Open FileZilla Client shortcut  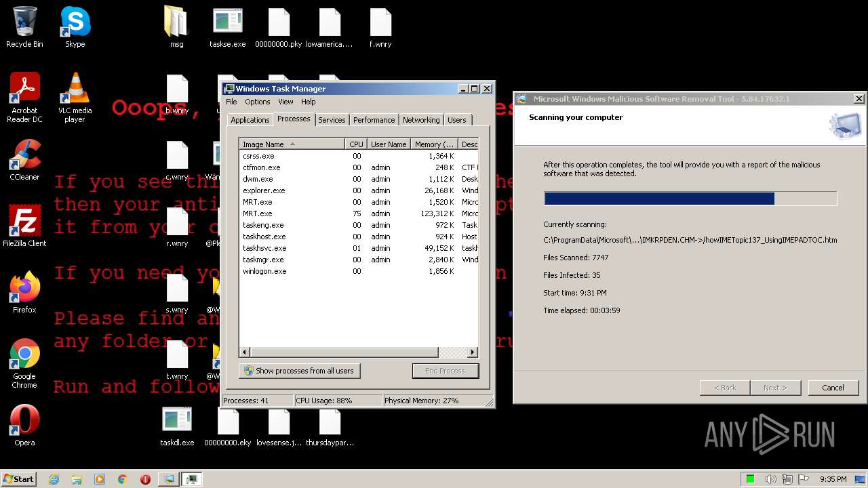pos(24,226)
